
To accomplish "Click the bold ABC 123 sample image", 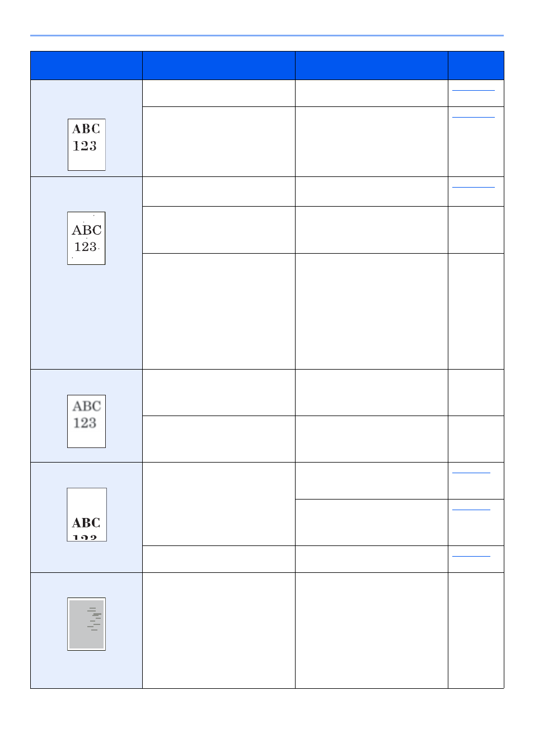I will (87, 144).
